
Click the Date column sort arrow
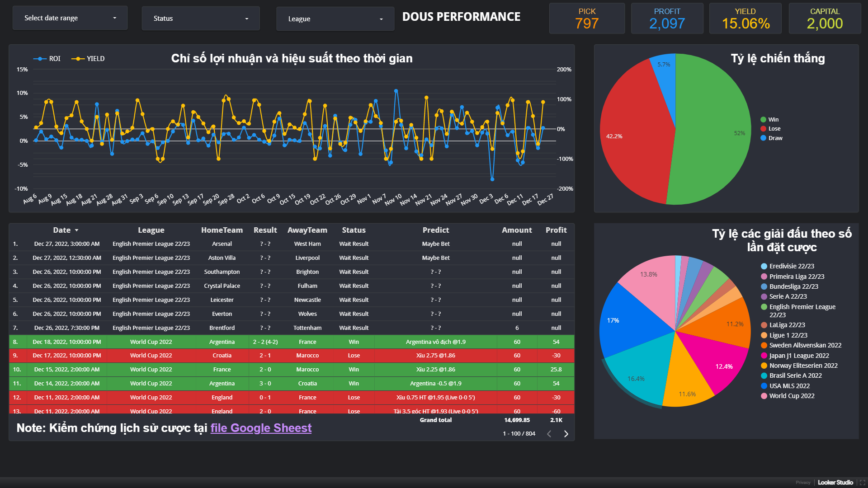point(76,230)
